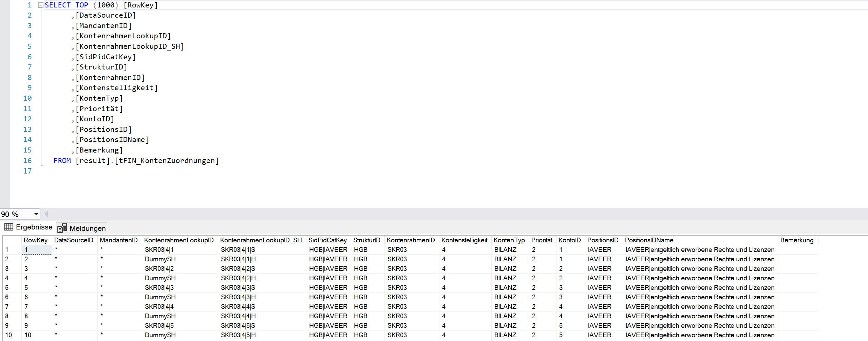
Task: Click the Meldungen tab's message icon
Action: 62,228
